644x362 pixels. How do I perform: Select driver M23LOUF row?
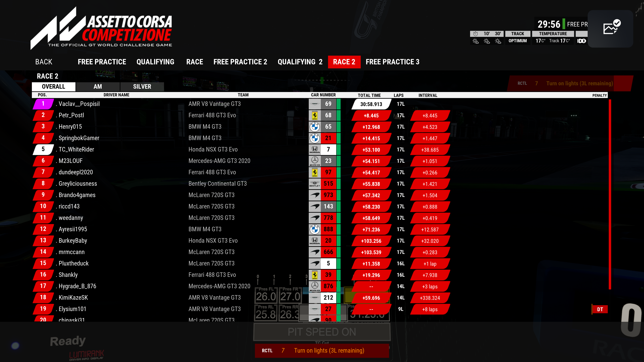click(320, 161)
